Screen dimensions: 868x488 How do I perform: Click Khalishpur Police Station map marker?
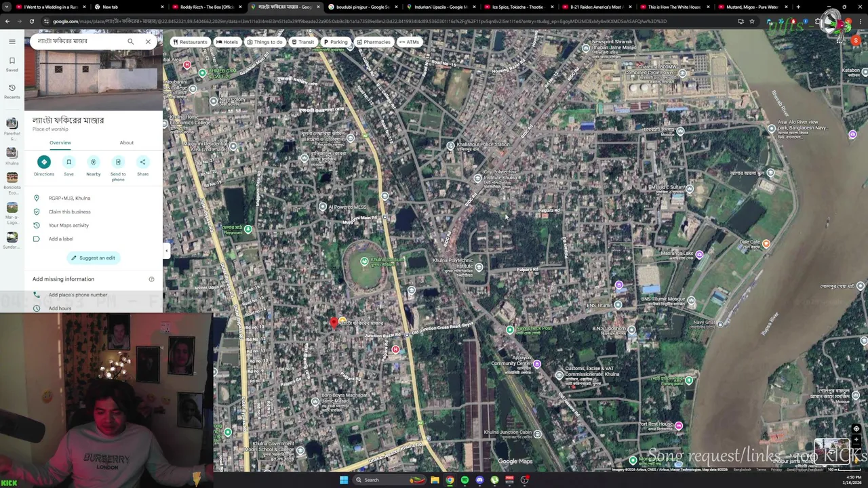pos(450,146)
